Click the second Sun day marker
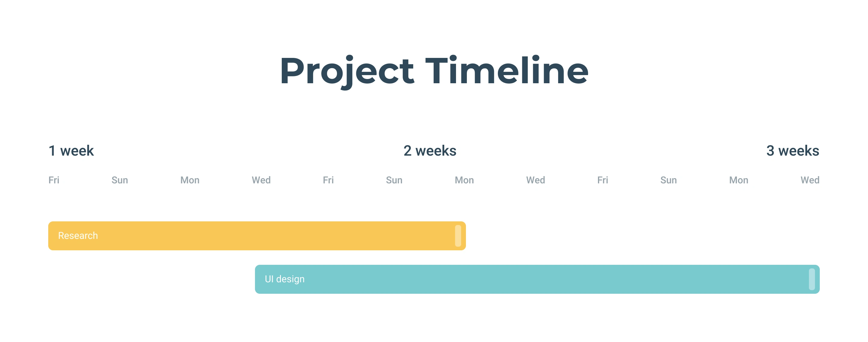The width and height of the screenshot is (868, 342). pos(394,180)
